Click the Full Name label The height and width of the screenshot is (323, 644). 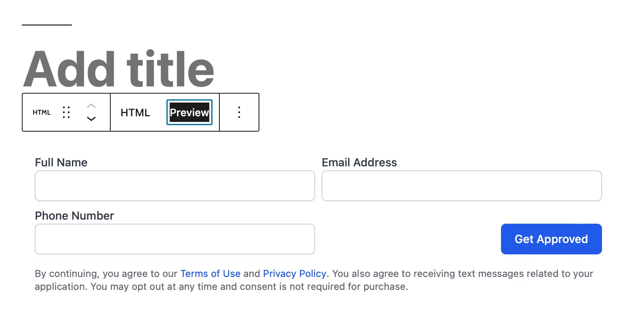coord(61,162)
